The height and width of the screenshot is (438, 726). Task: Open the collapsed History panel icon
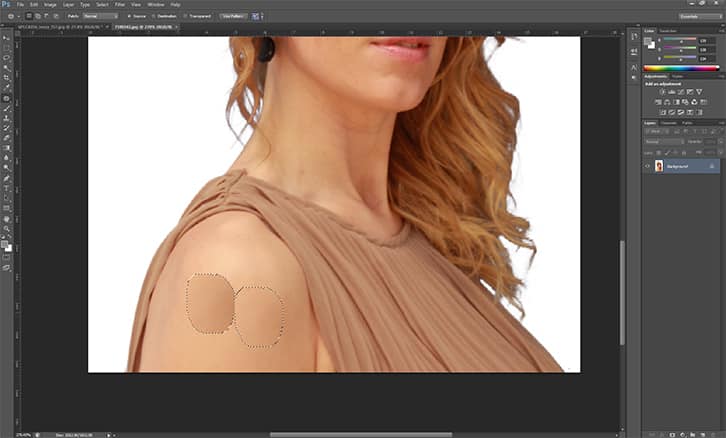click(x=634, y=36)
